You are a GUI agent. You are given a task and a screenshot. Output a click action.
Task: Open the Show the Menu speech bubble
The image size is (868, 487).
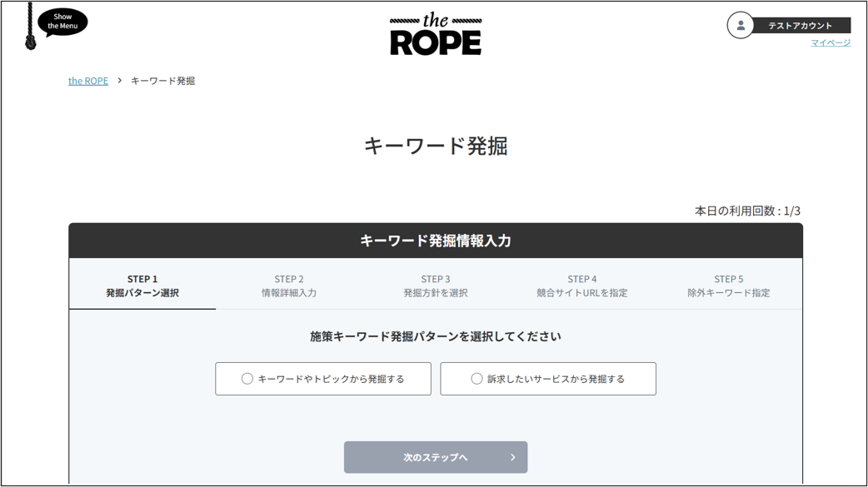(62, 22)
